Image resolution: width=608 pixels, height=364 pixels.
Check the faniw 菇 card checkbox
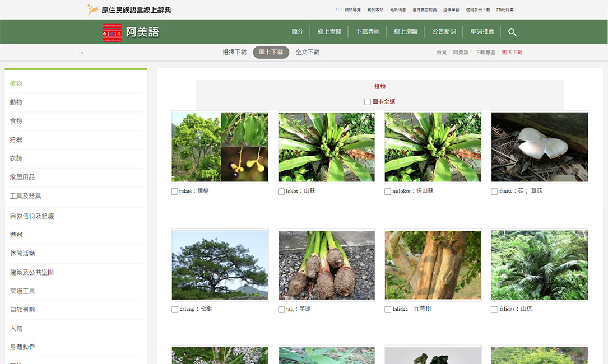[x=494, y=192]
